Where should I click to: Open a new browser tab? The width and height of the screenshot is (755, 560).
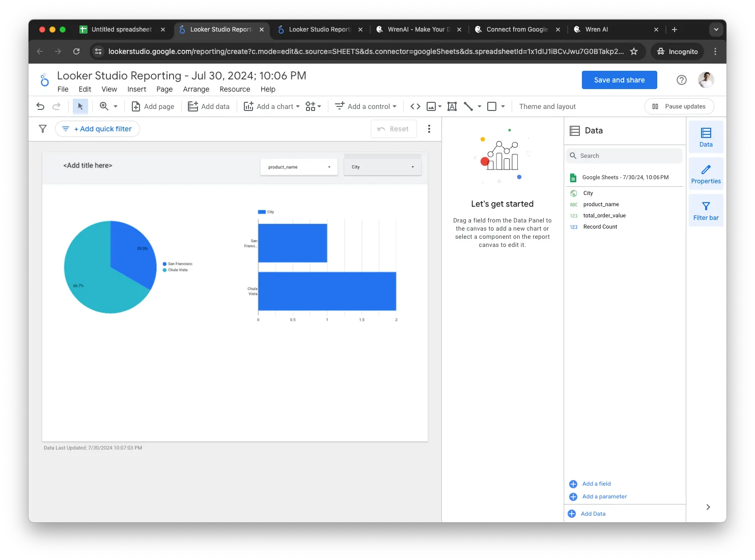pyautogui.click(x=675, y=30)
